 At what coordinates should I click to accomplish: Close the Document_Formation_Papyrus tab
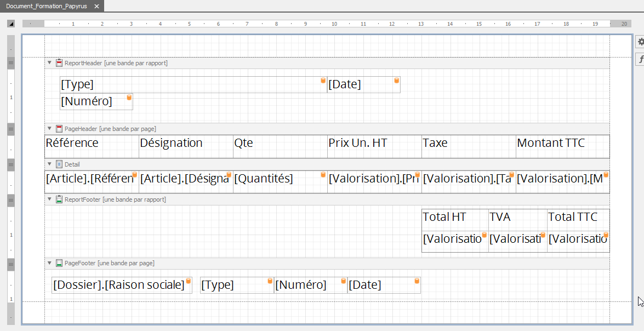click(97, 6)
